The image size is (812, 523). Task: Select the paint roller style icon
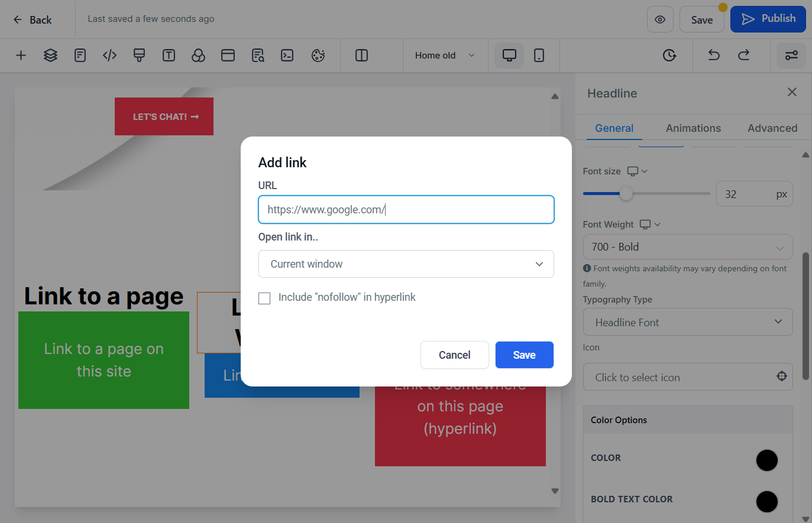coord(139,56)
